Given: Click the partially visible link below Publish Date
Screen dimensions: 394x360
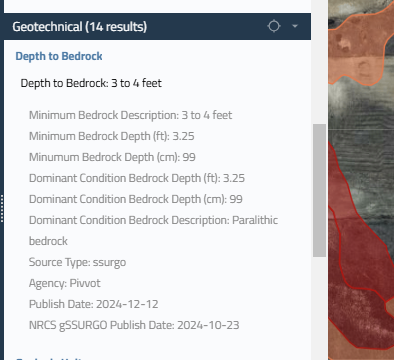Looking at the screenshot, I should (49, 358).
